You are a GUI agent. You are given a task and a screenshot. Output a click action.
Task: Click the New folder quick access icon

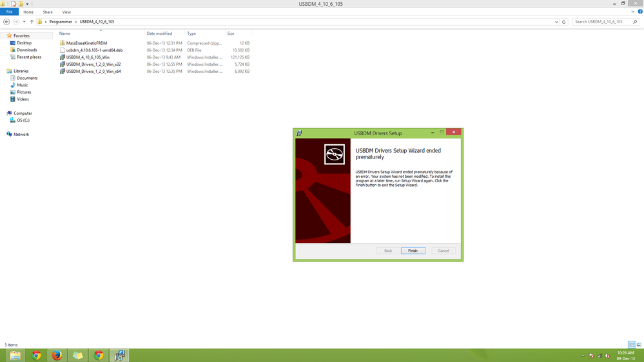tap(21, 4)
